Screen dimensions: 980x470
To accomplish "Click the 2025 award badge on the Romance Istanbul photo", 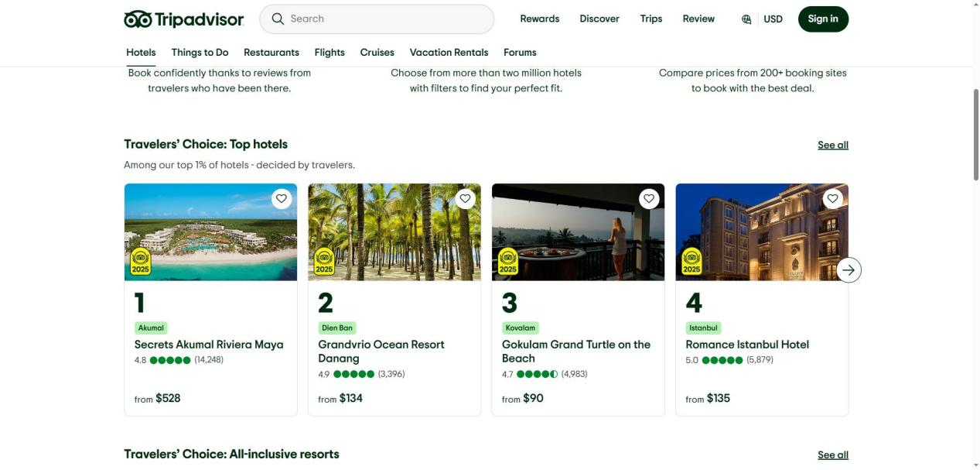I will point(691,262).
